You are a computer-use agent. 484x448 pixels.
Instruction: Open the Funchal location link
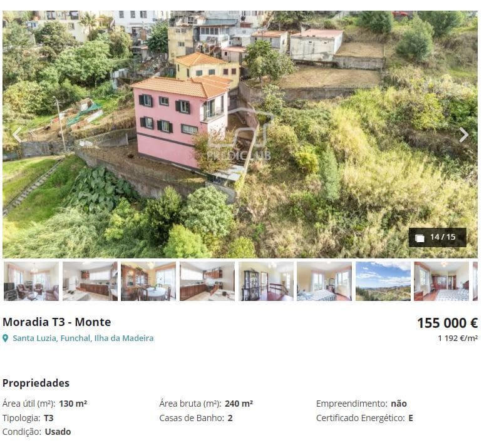coord(75,339)
